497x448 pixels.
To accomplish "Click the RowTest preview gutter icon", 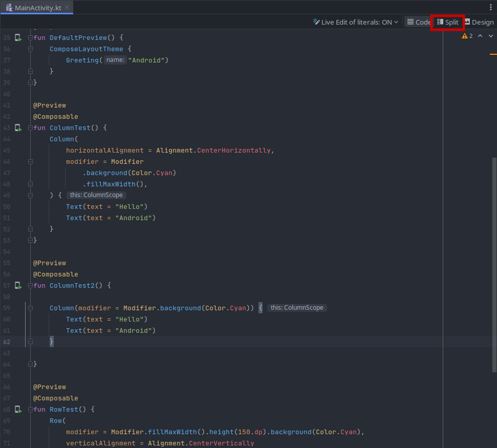I will coord(18,409).
